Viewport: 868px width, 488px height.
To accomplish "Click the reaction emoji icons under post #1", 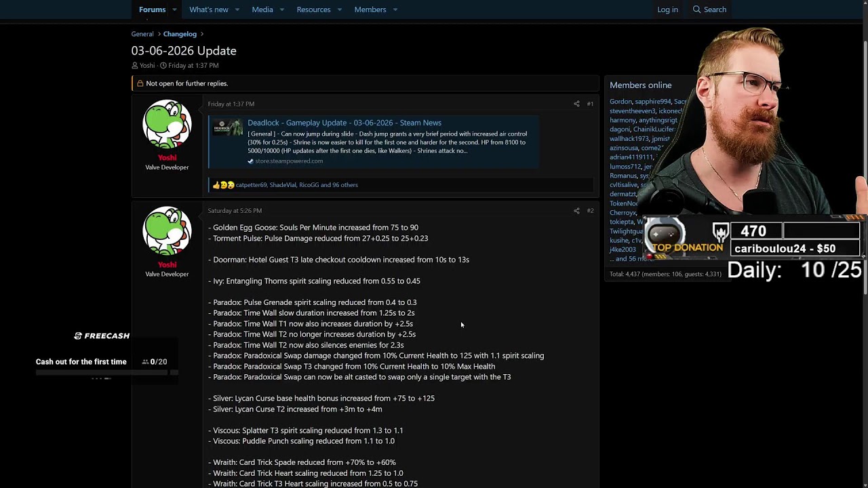I will point(223,185).
